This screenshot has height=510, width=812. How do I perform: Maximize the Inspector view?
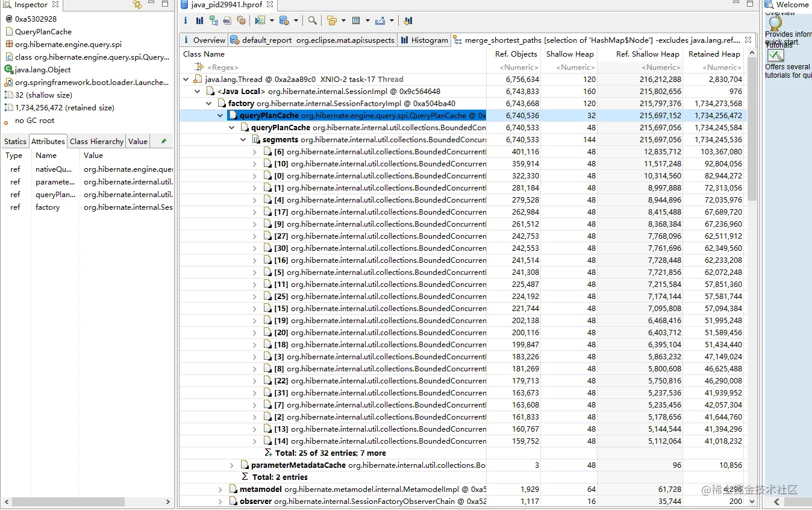click(x=165, y=4)
